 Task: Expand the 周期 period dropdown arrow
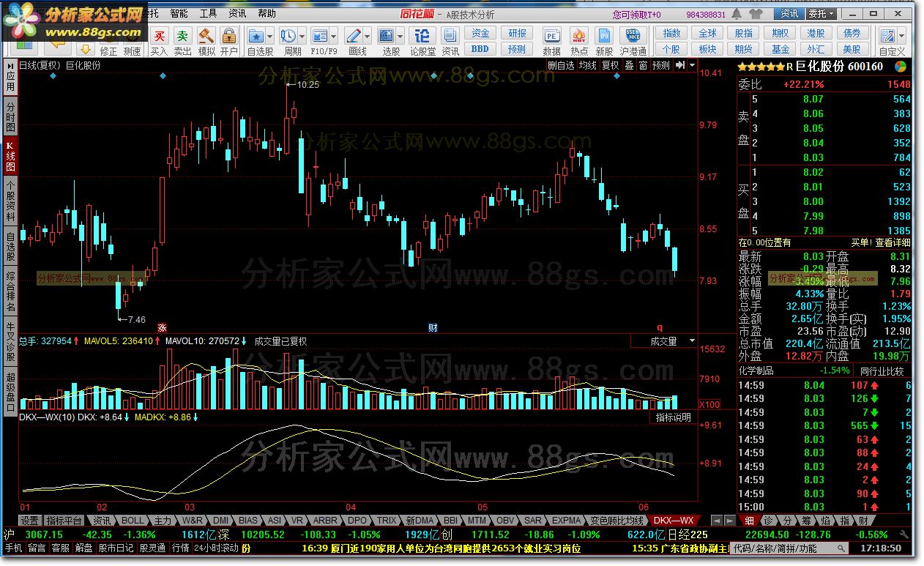click(302, 35)
